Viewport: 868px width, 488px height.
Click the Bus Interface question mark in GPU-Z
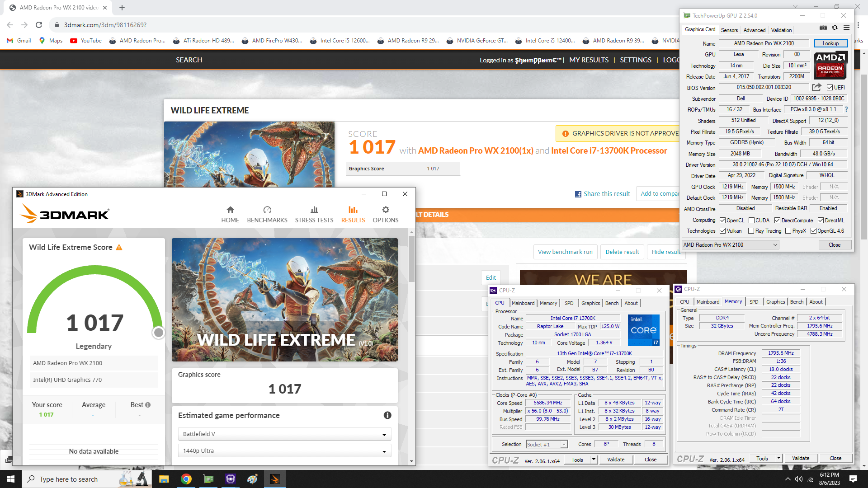click(x=846, y=109)
